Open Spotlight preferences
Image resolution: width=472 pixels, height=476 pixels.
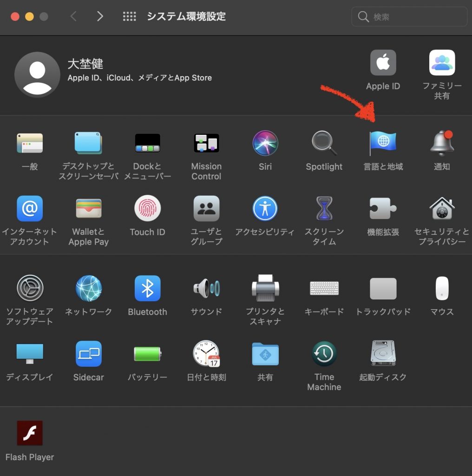pyautogui.click(x=324, y=143)
